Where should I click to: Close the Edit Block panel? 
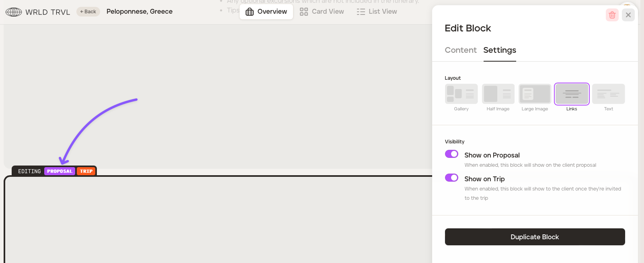click(x=628, y=15)
